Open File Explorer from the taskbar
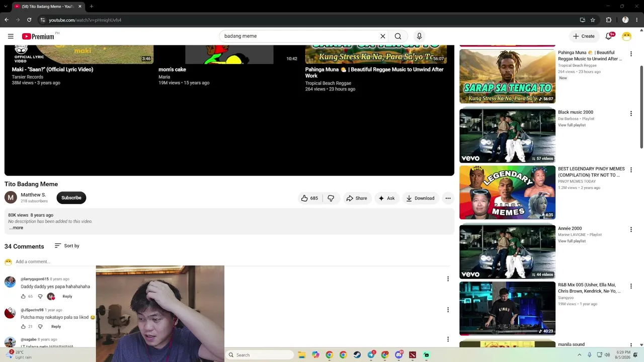The image size is (644, 362). coord(301,355)
